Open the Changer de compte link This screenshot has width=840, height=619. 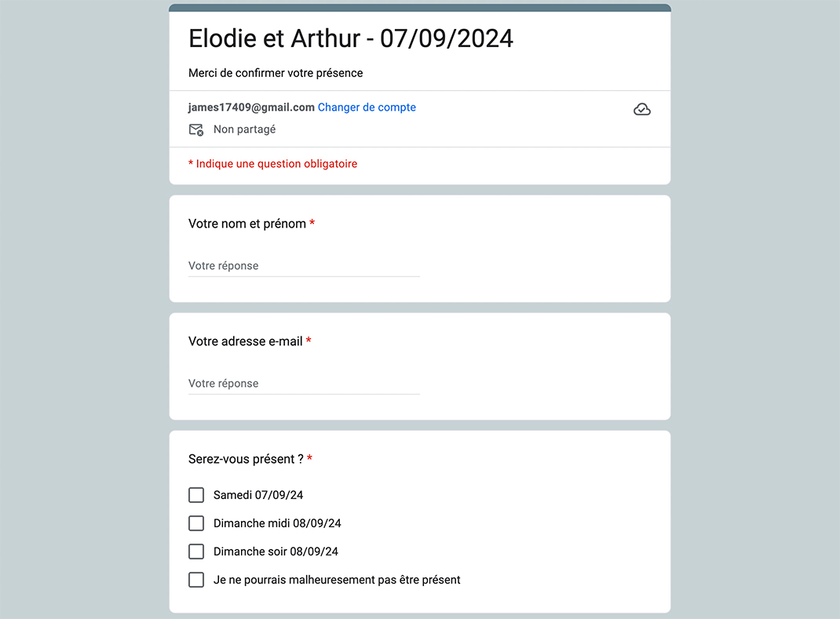367,107
